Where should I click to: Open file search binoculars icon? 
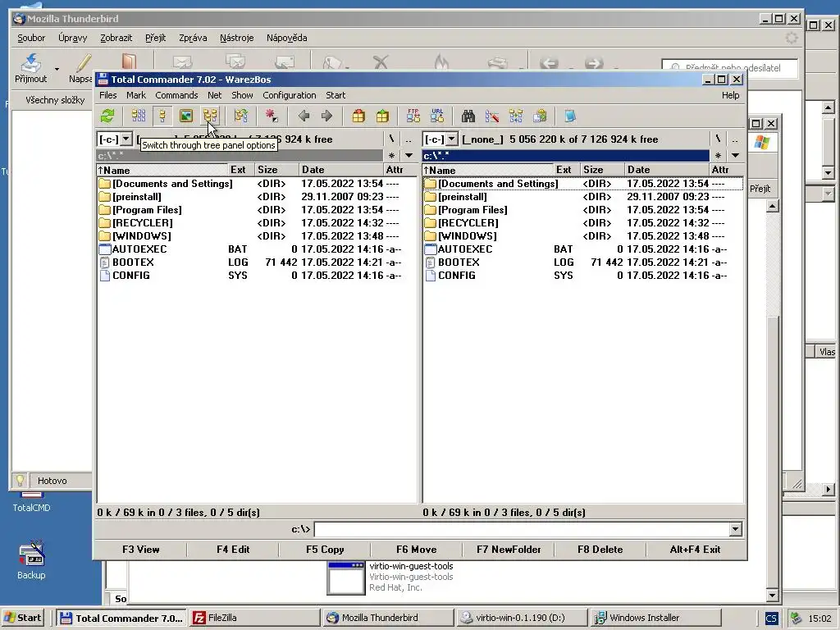tap(468, 116)
